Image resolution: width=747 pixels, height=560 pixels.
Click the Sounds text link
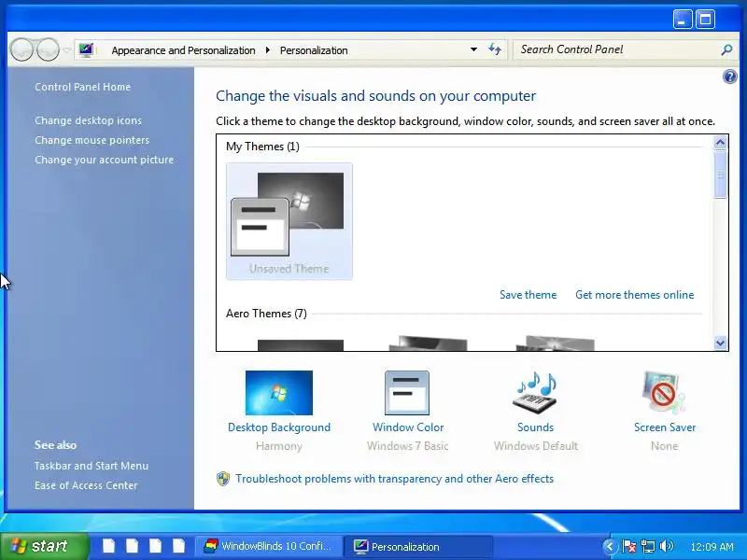pos(535,427)
